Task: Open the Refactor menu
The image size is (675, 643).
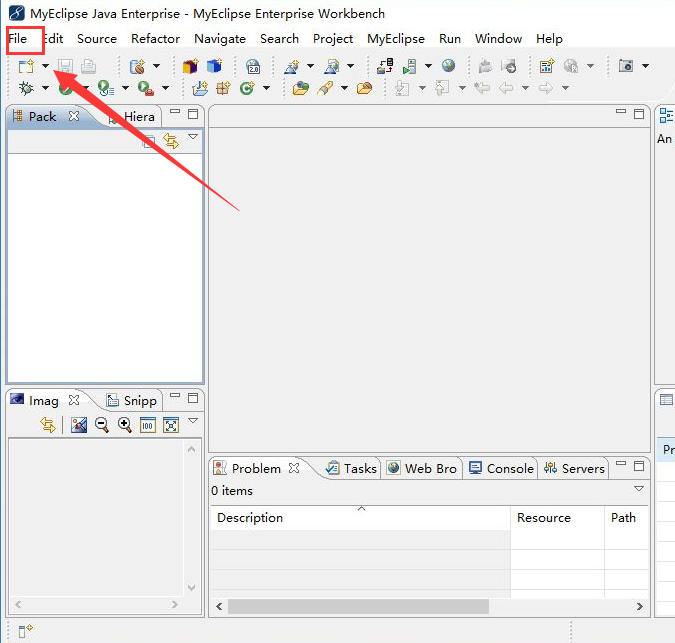Action: [155, 39]
